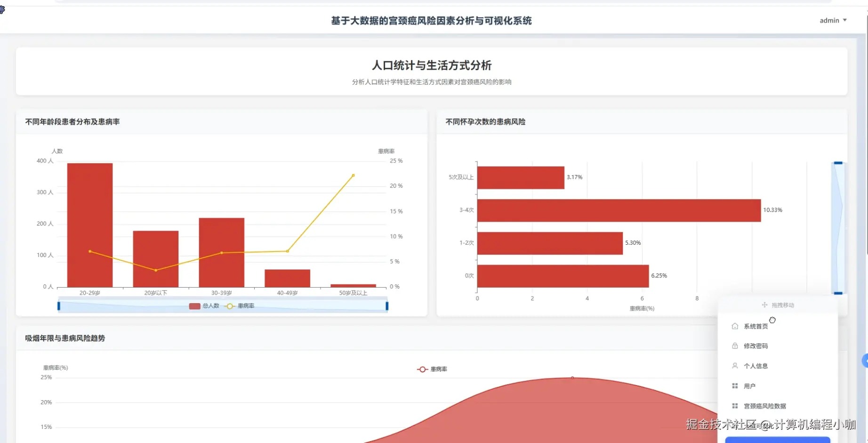
Task: Click the blue round button at right edge
Action: click(x=865, y=361)
